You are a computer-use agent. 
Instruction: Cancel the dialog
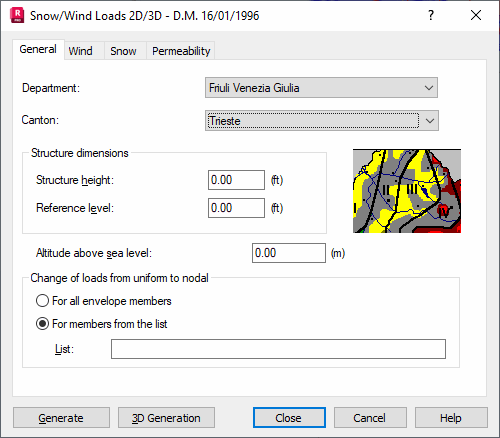click(370, 418)
